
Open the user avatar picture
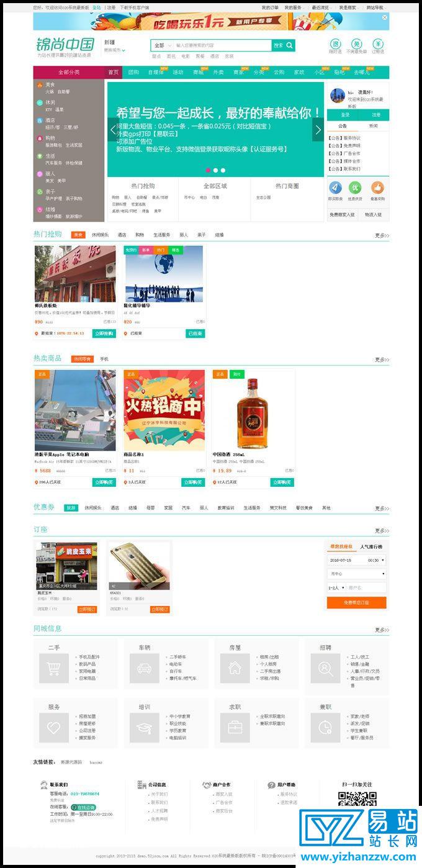click(x=337, y=95)
